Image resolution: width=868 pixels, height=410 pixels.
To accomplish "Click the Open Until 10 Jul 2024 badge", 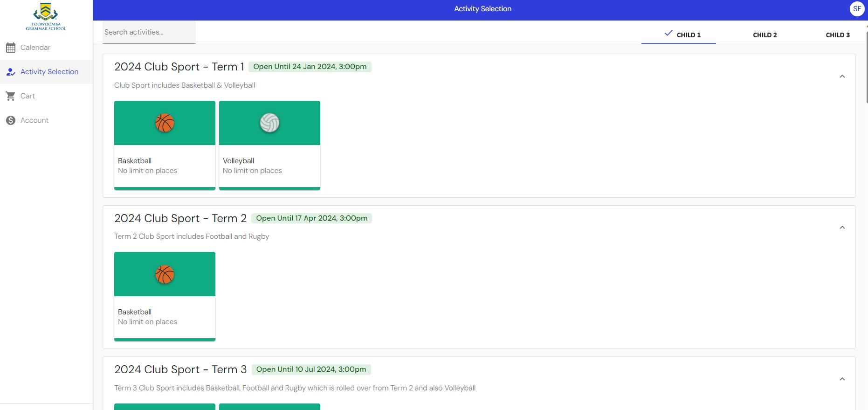I will click(x=311, y=369).
